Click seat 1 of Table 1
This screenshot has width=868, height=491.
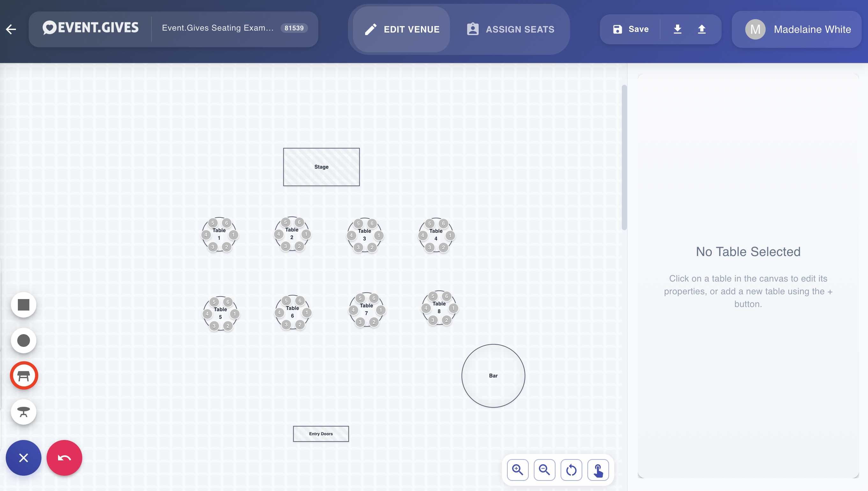(233, 235)
